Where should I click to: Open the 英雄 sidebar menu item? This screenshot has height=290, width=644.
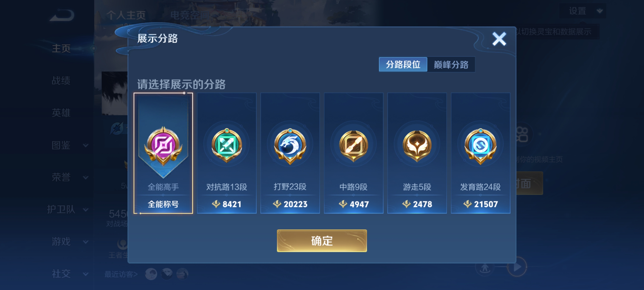click(x=61, y=113)
